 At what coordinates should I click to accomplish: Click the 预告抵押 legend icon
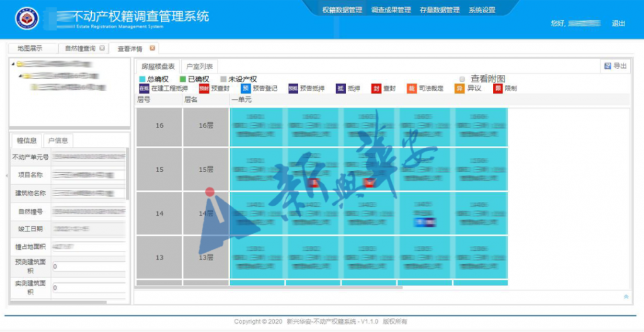click(292, 89)
